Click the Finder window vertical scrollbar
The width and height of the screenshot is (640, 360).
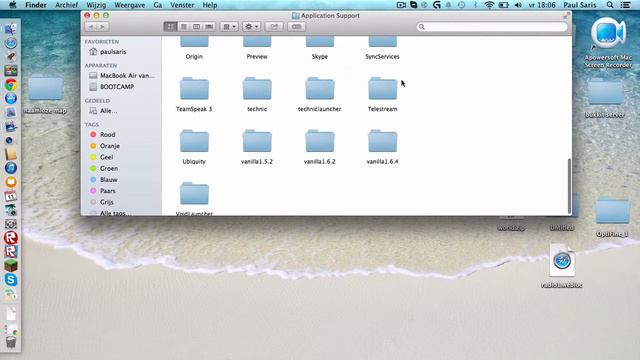(x=569, y=186)
